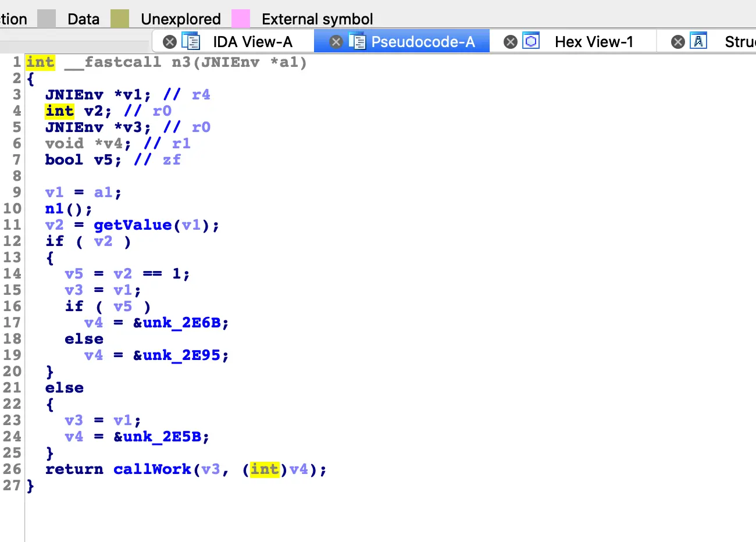Click the __fastcall calling convention keyword
The image size is (756, 542).
(x=113, y=62)
